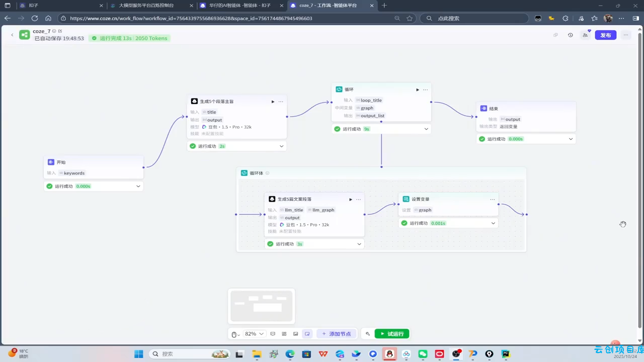Click the workflow minimap thumbnail
Viewport: 644px width, 362px height.
261,306
